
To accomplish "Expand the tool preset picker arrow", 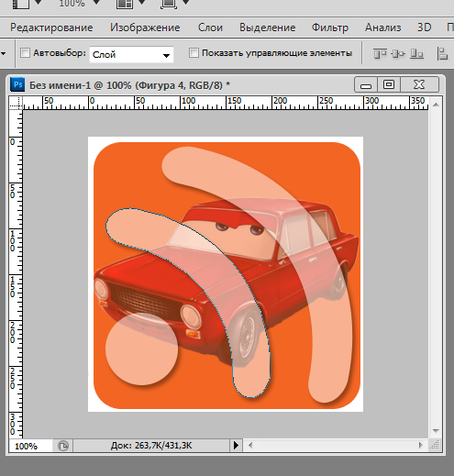I will 4,54.
